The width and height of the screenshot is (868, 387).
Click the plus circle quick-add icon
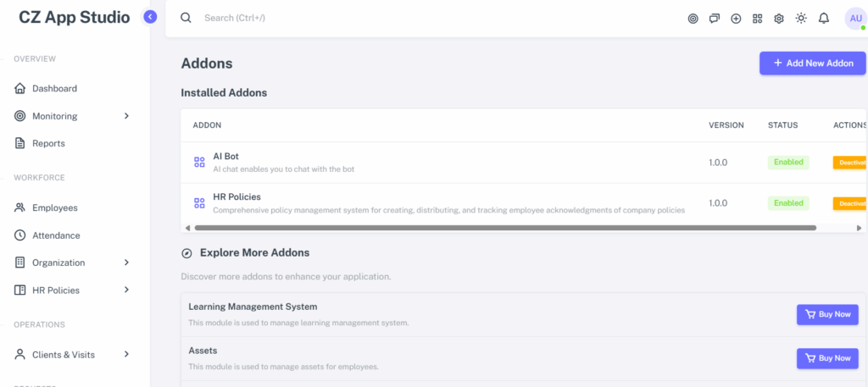point(736,19)
